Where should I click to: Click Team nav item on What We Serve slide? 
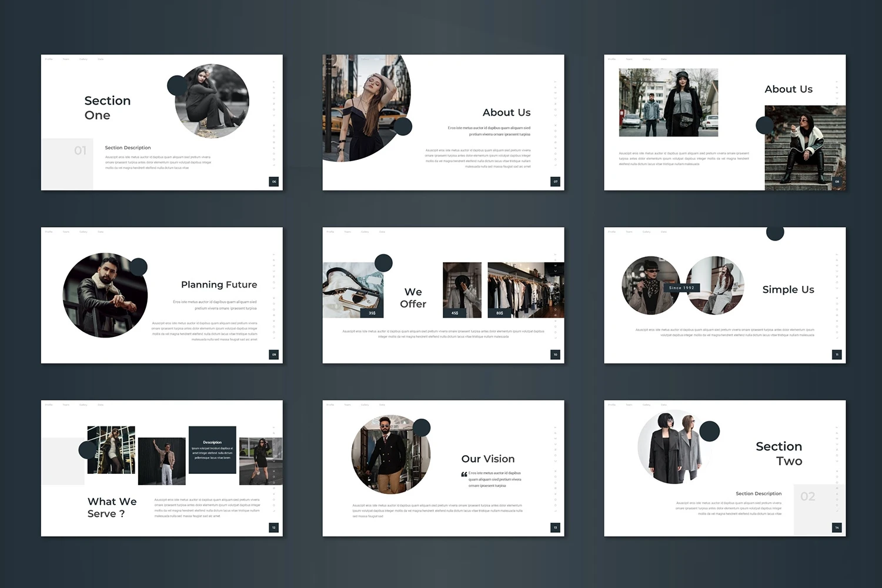click(66, 405)
